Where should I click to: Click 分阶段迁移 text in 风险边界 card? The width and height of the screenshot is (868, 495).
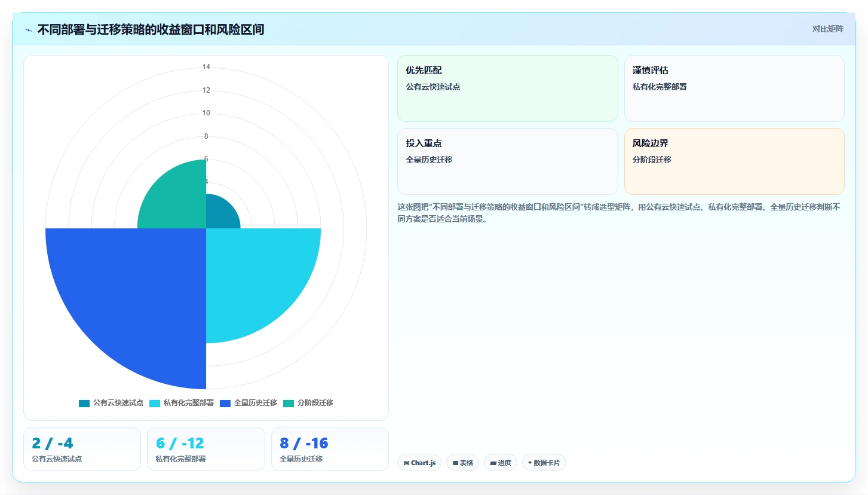(652, 160)
